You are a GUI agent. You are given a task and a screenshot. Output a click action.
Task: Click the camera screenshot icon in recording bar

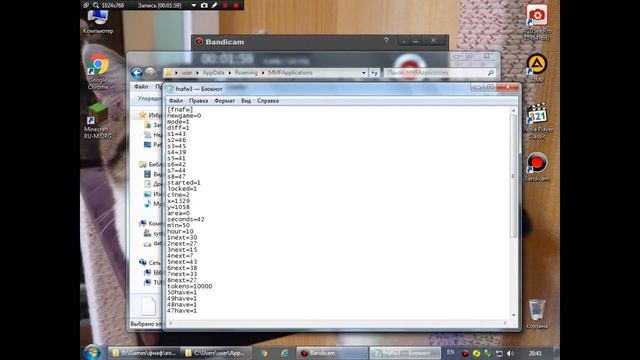pyautogui.click(x=204, y=5)
